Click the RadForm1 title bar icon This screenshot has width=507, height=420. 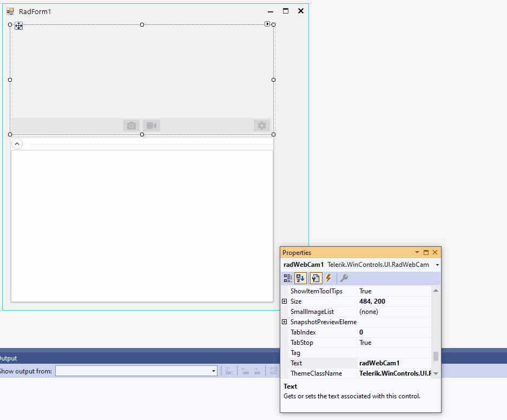pos(10,12)
